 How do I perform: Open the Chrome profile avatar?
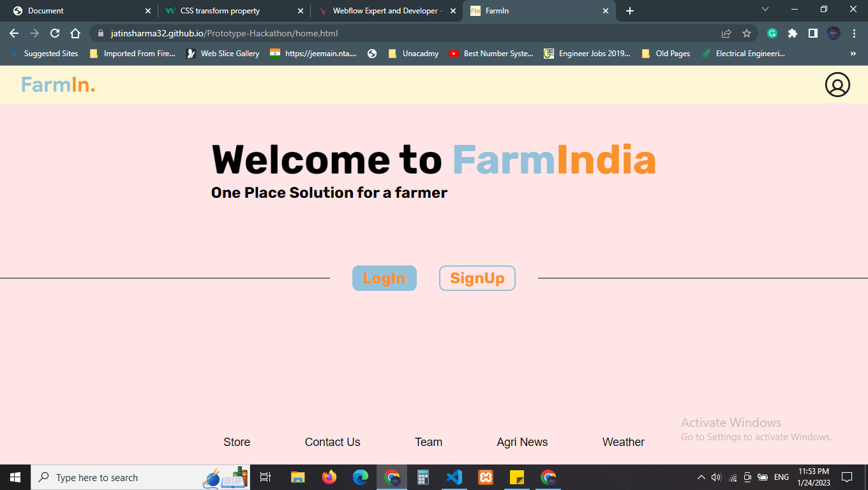tap(834, 33)
